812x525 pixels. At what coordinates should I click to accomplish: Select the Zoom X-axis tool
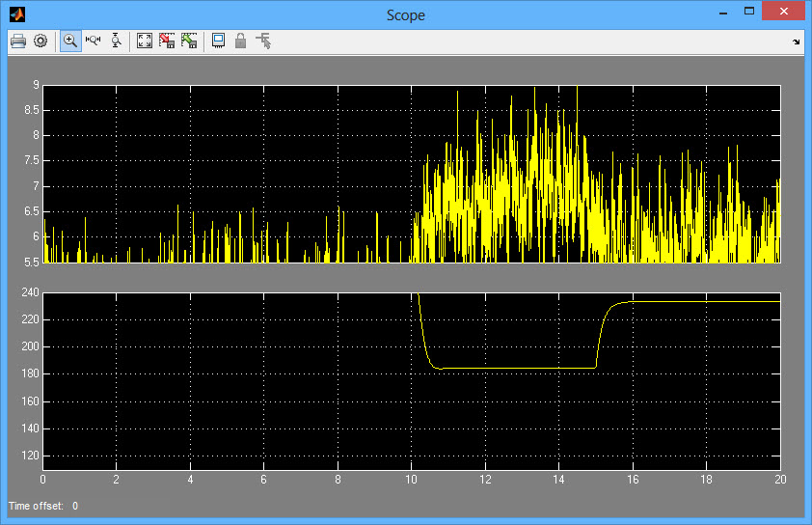[x=94, y=41]
